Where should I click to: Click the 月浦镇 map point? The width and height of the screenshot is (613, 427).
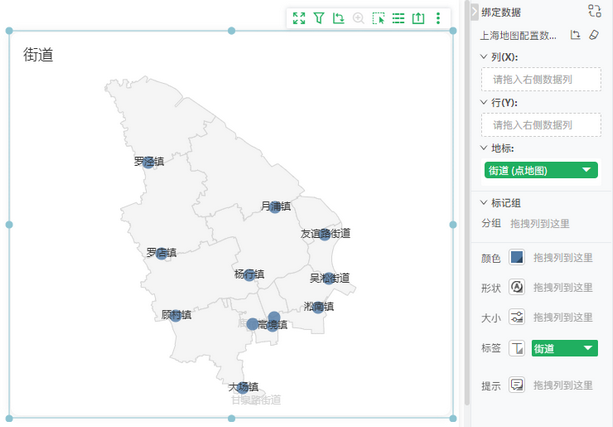tap(275, 207)
